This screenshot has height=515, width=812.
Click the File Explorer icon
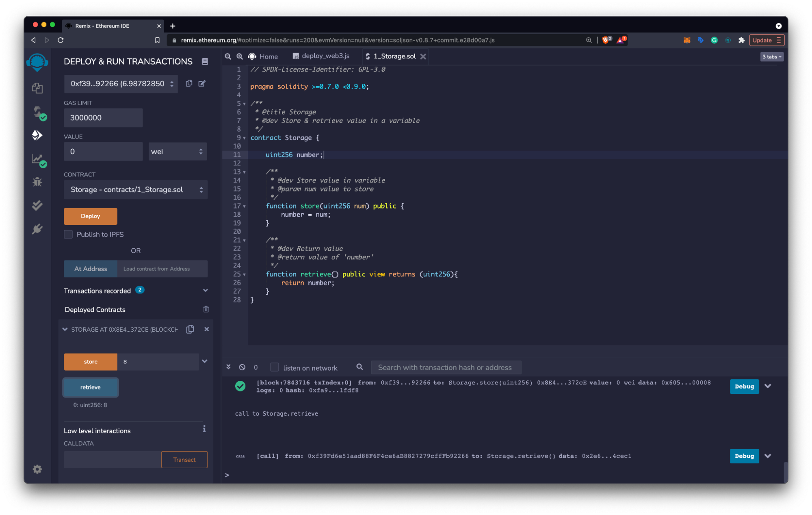(37, 88)
